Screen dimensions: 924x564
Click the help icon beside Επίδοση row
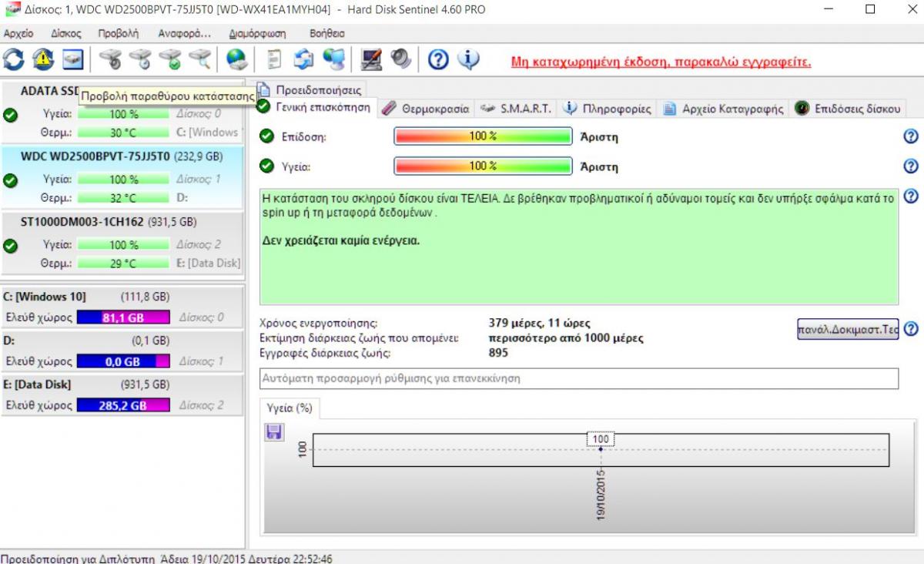tap(911, 136)
